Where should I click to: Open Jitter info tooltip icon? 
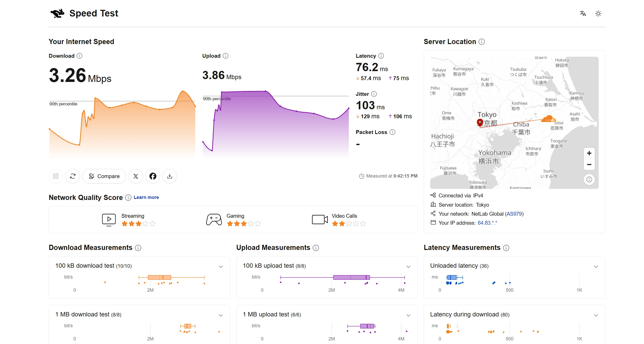coord(374,94)
